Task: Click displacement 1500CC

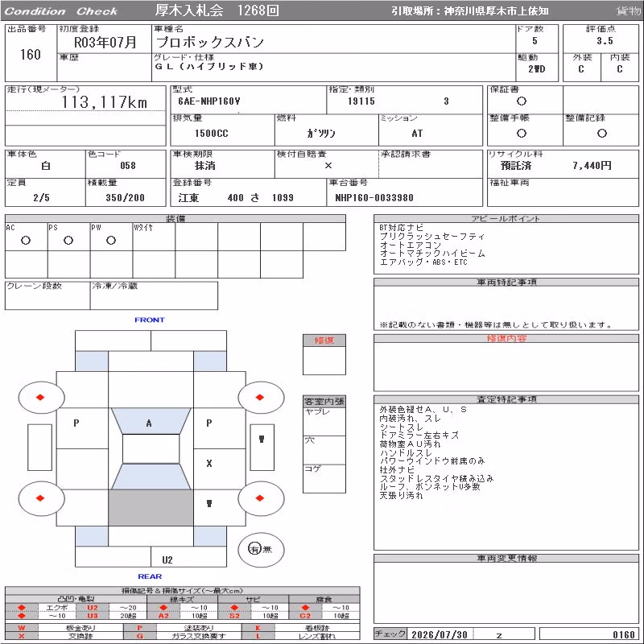Action: (x=212, y=134)
